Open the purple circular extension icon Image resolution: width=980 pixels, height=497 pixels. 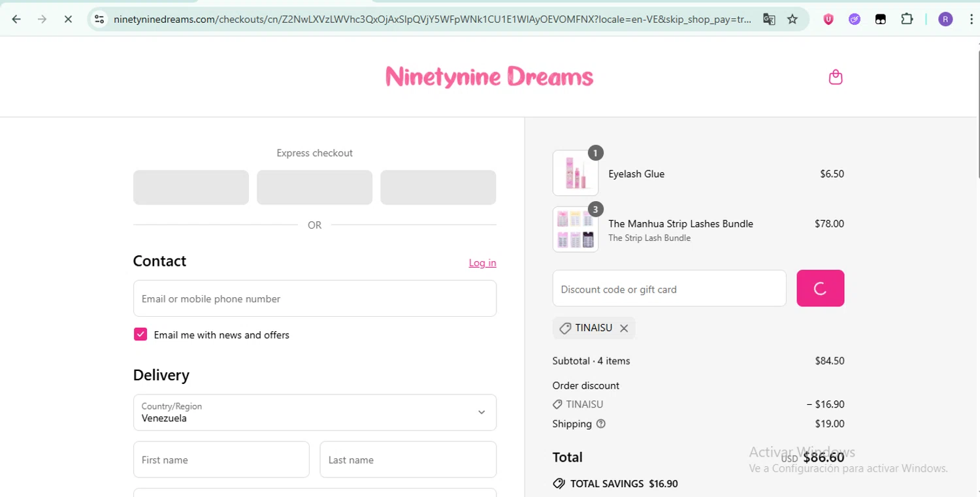pos(855,19)
